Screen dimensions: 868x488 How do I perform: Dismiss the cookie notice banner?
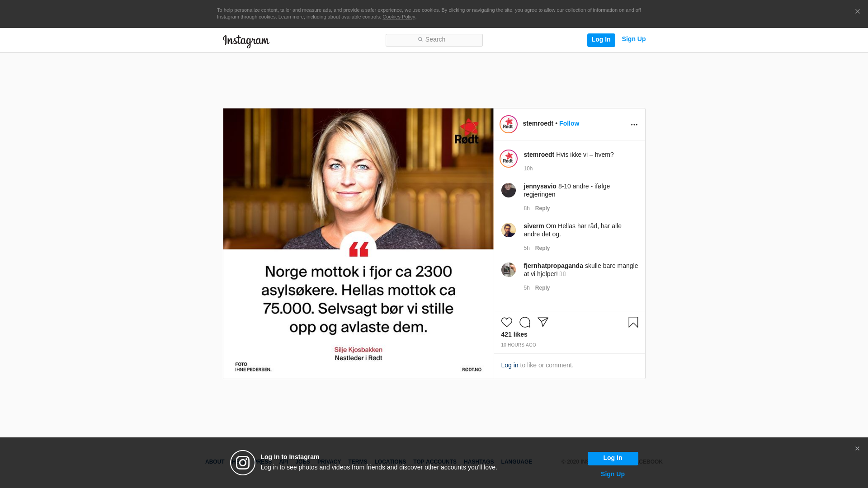tap(857, 12)
